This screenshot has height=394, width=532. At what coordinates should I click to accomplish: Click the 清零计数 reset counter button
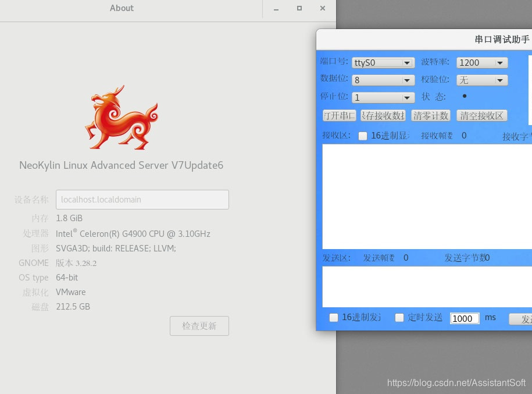pos(431,115)
